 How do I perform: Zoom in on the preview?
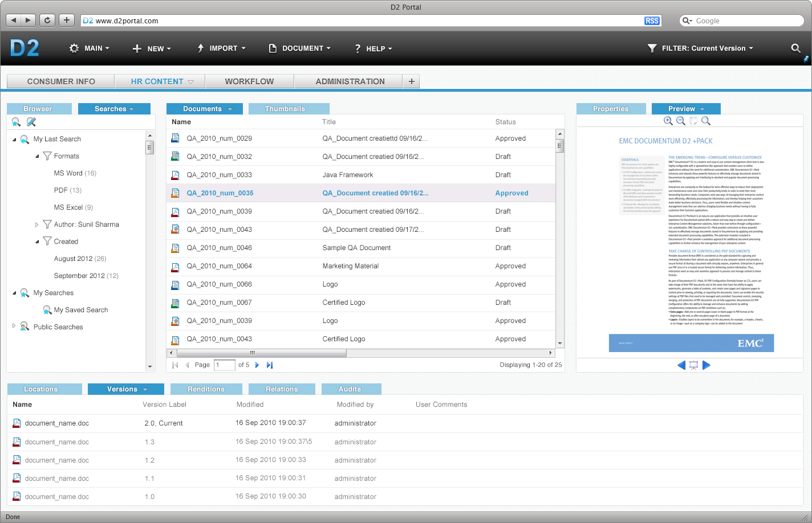[668, 121]
